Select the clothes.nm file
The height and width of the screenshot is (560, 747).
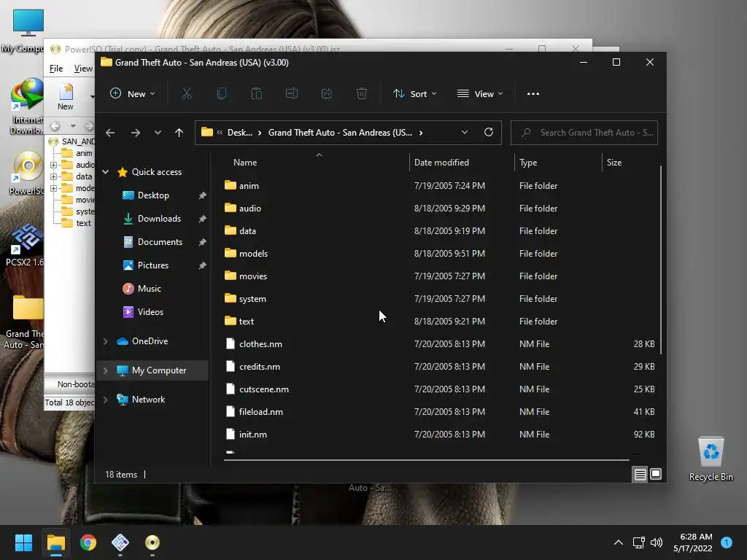tap(441, 344)
